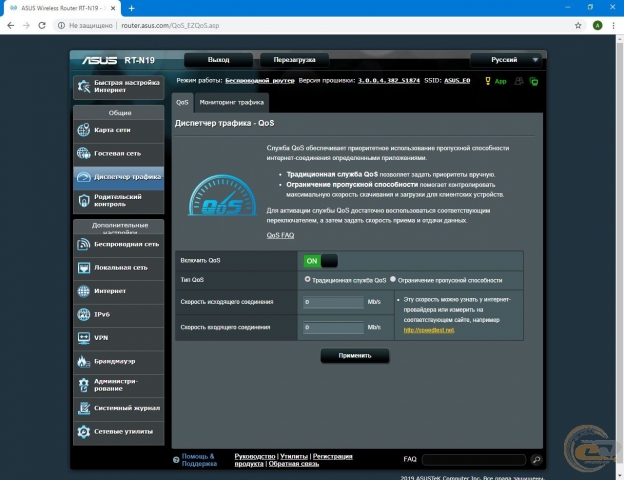
Task: Click the download speed input field
Action: 333,327
